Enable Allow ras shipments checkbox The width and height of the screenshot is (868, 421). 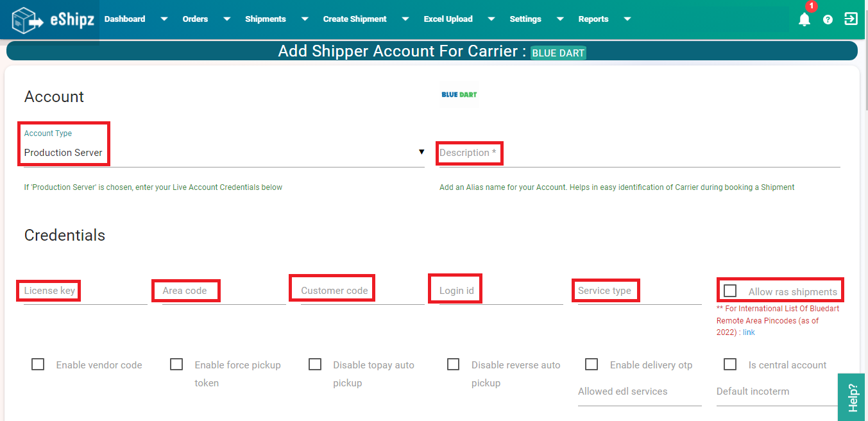click(x=730, y=291)
